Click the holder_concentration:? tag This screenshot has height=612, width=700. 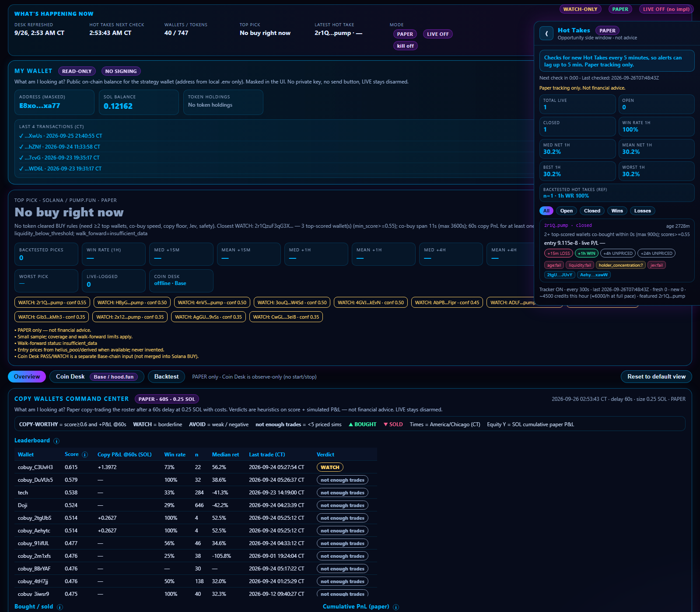pos(621,265)
